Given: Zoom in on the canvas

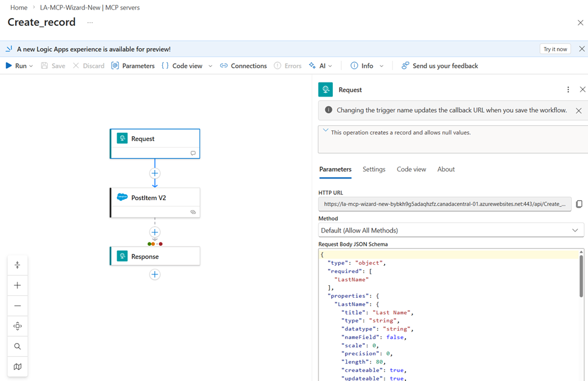Looking at the screenshot, I should point(17,285).
